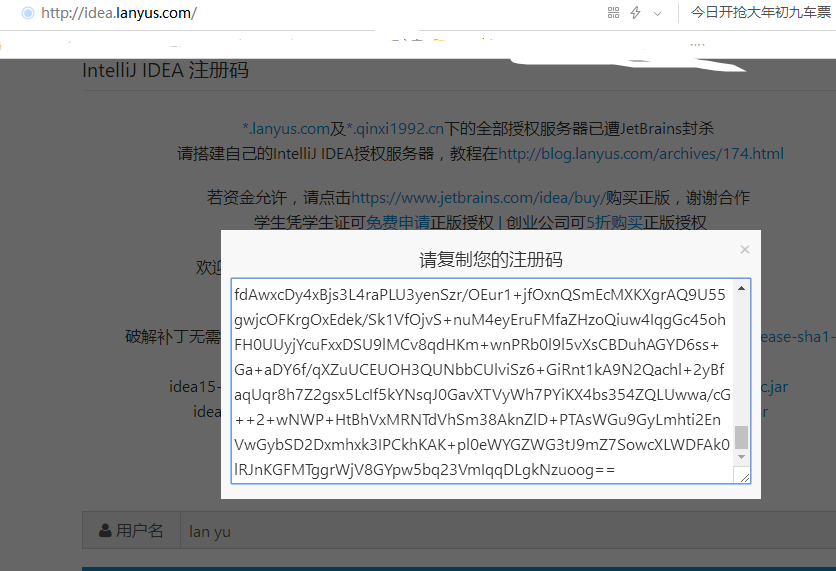Image resolution: width=836 pixels, height=571 pixels.
Task: Click the code line starting with gwjcOFKrgOxEdek
Action: (480, 320)
